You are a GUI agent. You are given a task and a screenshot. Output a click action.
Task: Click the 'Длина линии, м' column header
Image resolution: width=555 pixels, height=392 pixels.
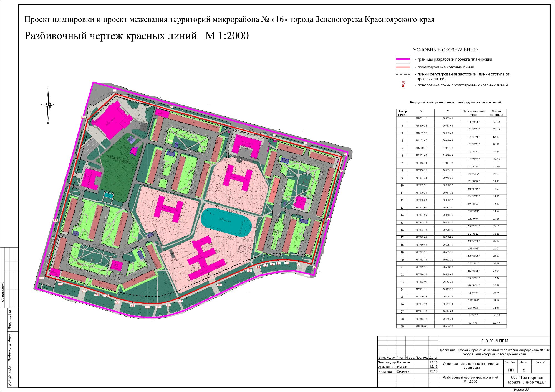pyautogui.click(x=496, y=113)
